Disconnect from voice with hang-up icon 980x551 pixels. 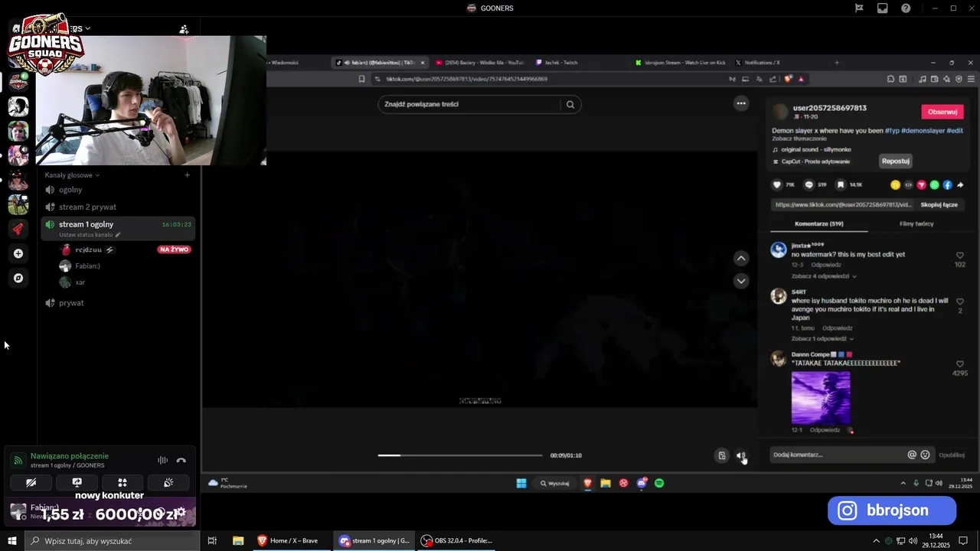[181, 460]
